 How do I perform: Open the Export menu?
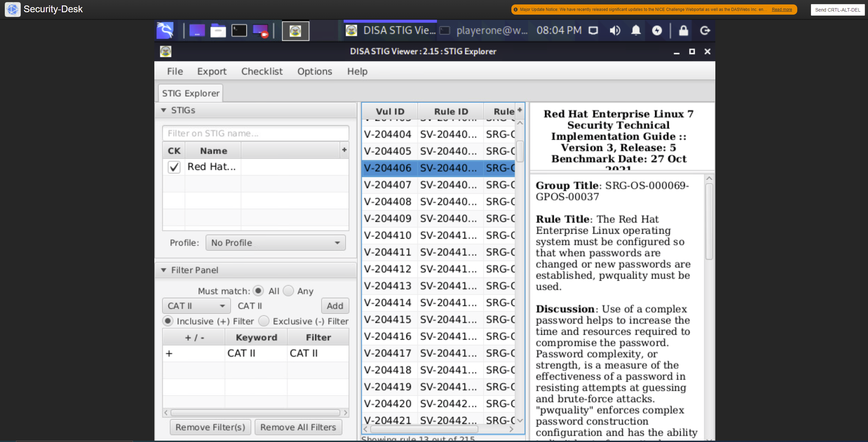point(211,71)
